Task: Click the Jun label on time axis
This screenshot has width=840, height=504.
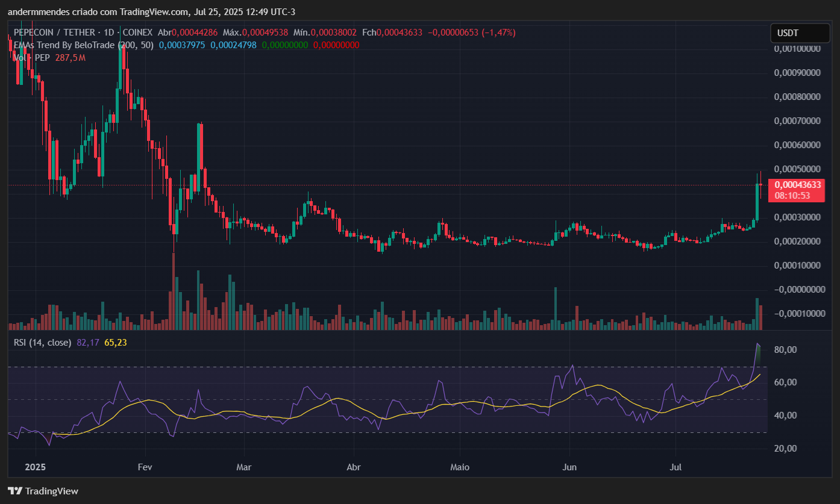Action: pyautogui.click(x=569, y=467)
